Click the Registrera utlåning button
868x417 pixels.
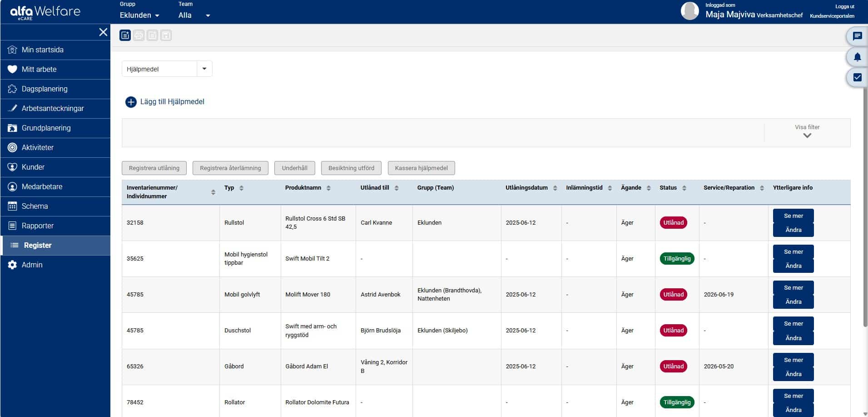pos(154,168)
